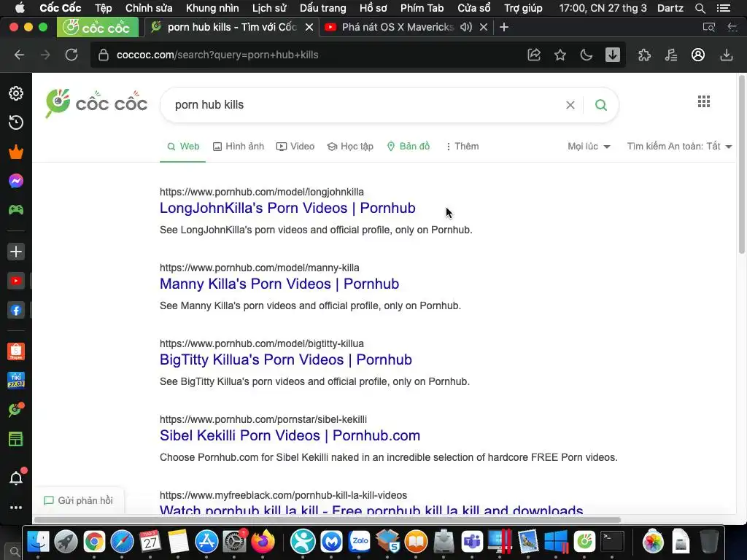Open the Lịch sử menu

point(269,8)
